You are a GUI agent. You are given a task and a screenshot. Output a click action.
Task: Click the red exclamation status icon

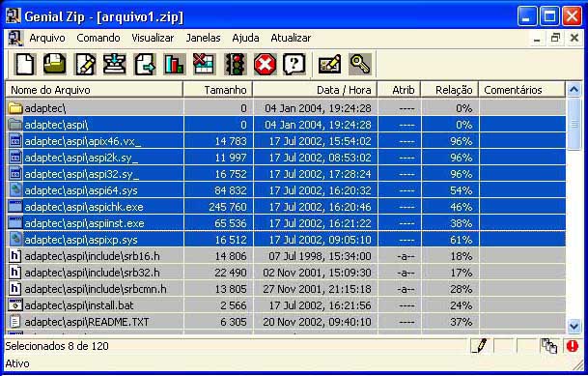[x=573, y=346]
